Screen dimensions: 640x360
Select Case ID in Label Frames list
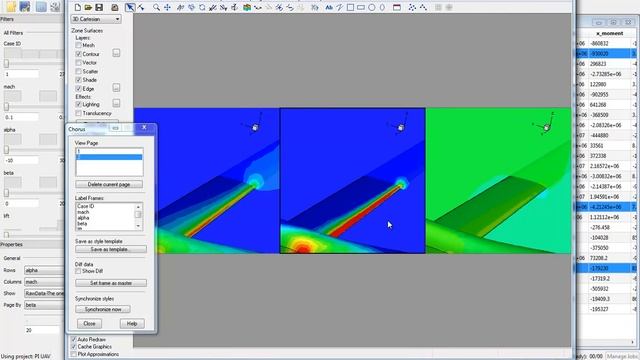86,206
